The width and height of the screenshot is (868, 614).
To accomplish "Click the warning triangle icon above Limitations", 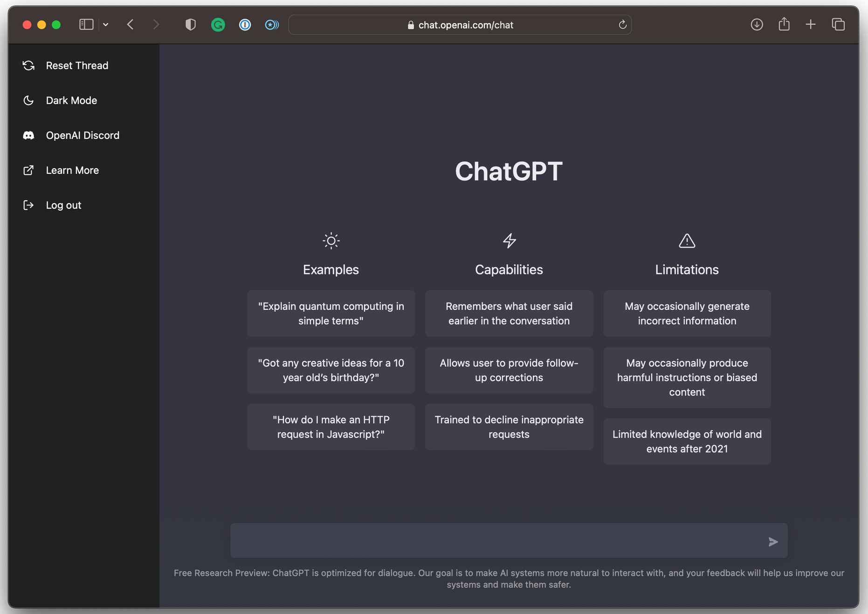I will (x=687, y=241).
